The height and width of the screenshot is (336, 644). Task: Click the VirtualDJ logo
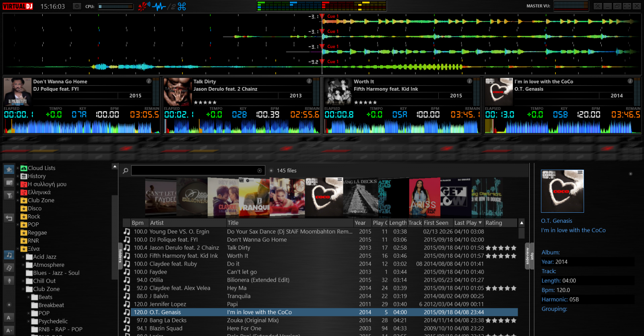(18, 6)
